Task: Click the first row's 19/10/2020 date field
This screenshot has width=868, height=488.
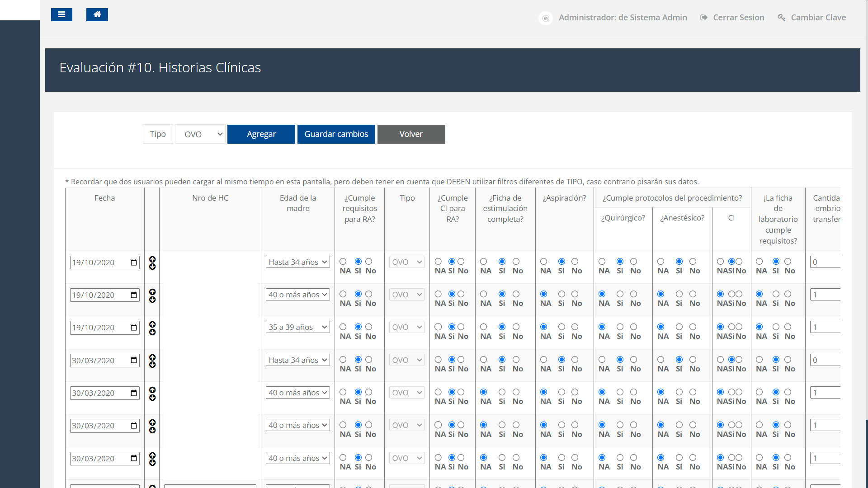Action: 105,263
